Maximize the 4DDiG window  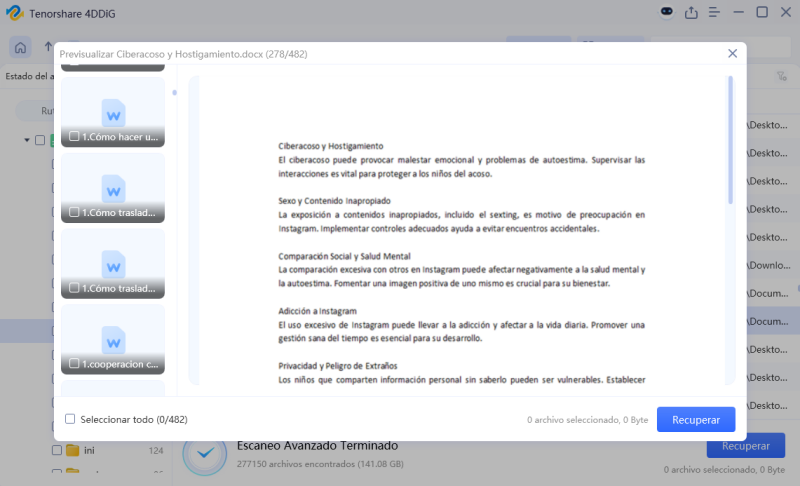click(762, 12)
